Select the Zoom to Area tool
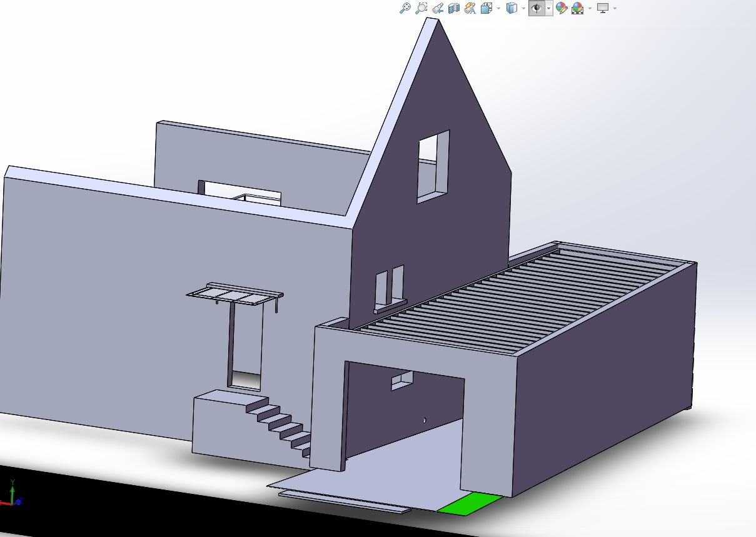The image size is (756, 537). pyautogui.click(x=421, y=8)
